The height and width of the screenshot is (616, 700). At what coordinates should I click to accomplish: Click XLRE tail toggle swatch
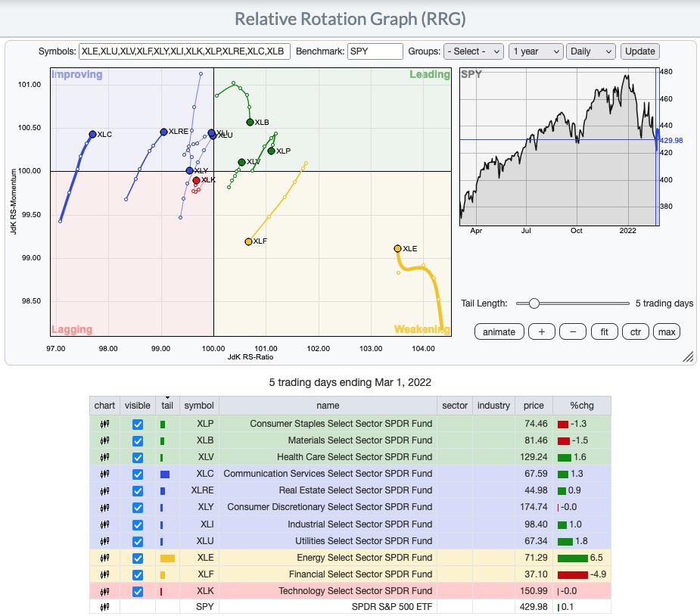[163, 491]
